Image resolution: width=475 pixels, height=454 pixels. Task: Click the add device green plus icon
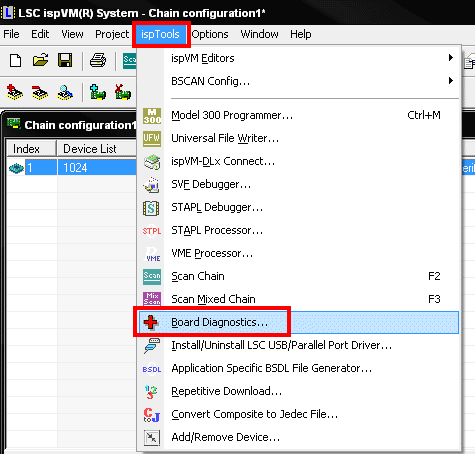pyautogui.click(x=98, y=92)
